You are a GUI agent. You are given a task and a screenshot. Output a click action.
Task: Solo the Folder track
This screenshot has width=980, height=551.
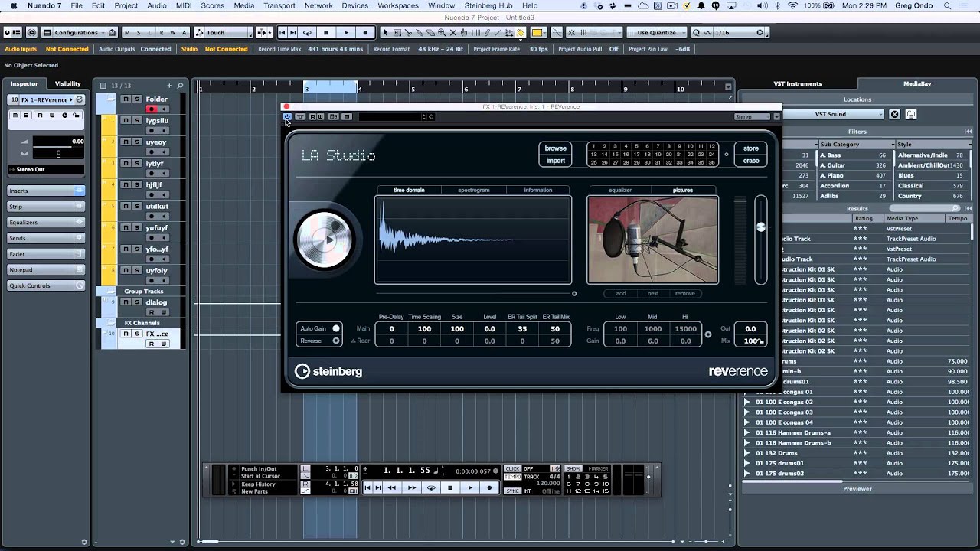tap(137, 99)
